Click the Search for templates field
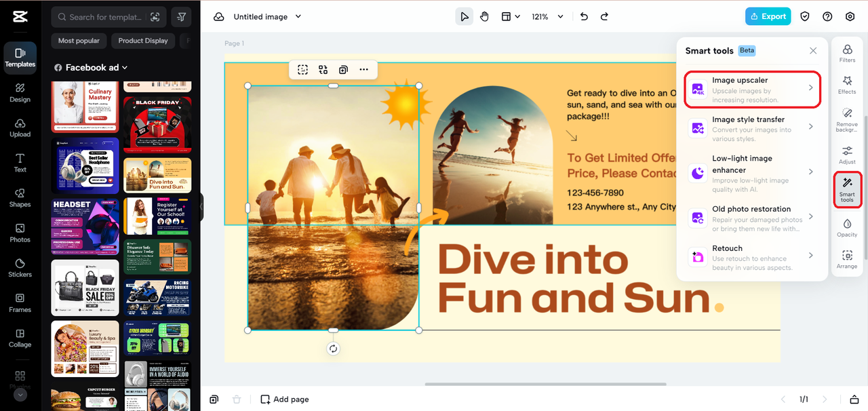The height and width of the screenshot is (411, 868). (108, 17)
